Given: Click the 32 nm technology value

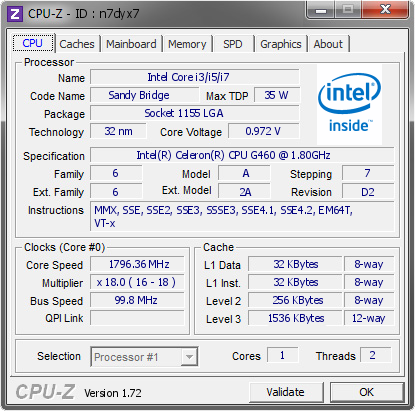Looking at the screenshot, I should [x=118, y=131].
